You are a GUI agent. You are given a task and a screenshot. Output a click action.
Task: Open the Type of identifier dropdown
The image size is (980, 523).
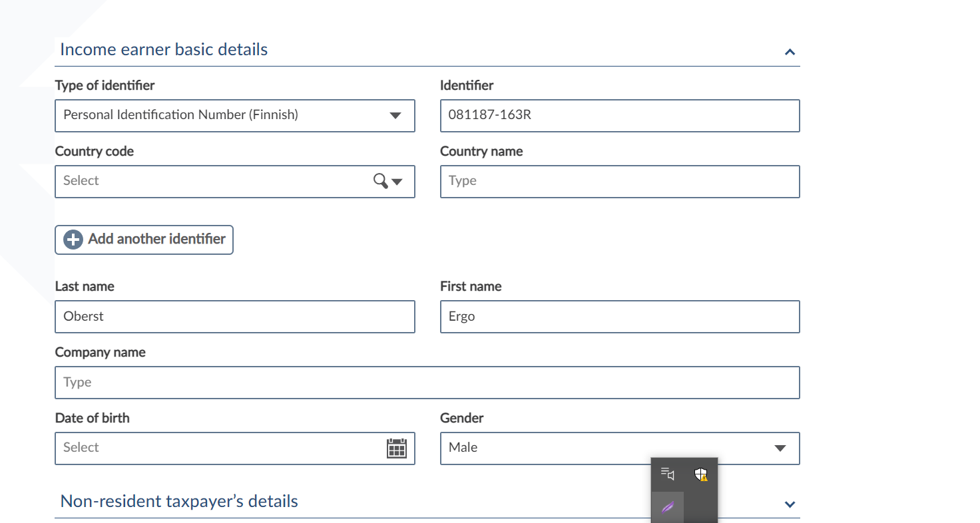pos(234,116)
